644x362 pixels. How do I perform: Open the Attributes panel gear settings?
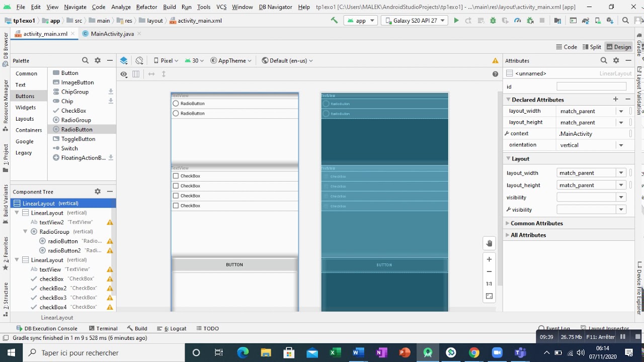point(616,60)
